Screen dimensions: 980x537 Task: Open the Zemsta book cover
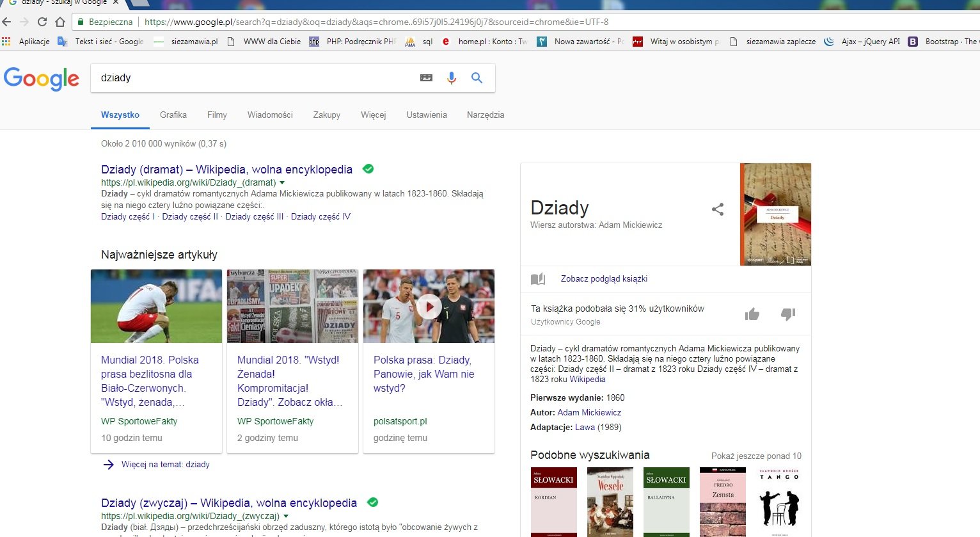[x=723, y=502]
